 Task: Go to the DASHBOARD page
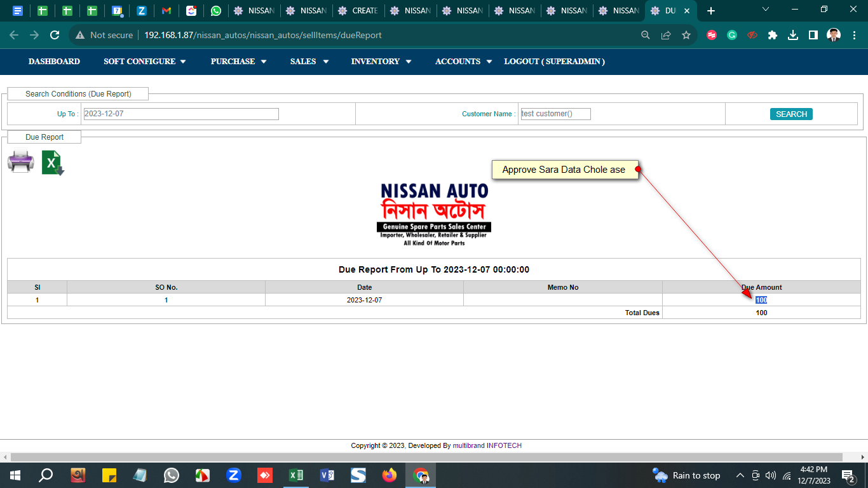(54, 62)
